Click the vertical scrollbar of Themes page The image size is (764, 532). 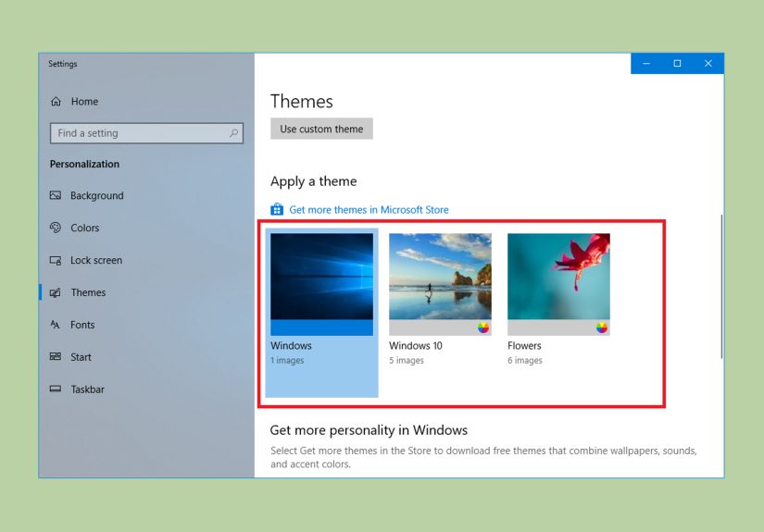click(x=721, y=286)
